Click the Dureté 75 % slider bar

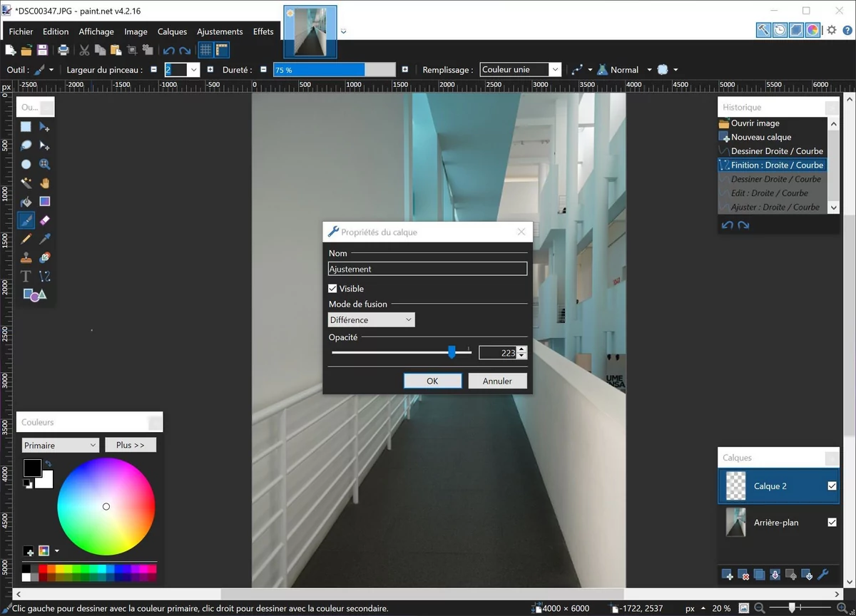coord(334,70)
